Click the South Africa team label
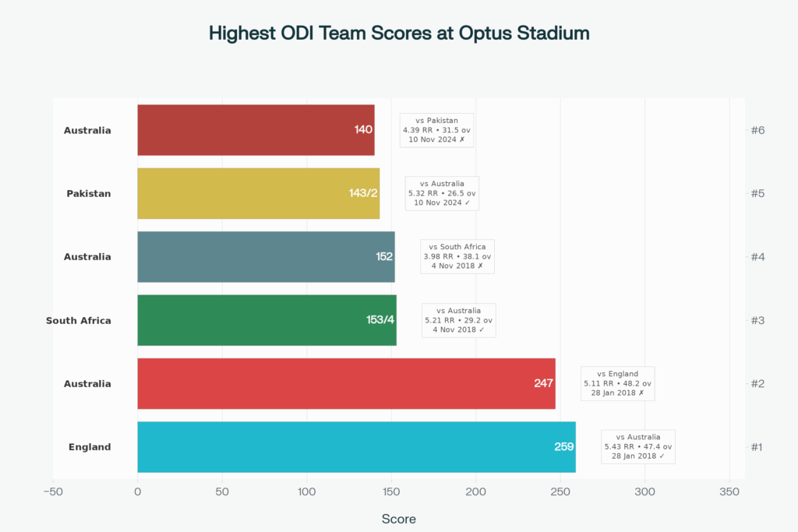The height and width of the screenshot is (532, 798). click(79, 320)
